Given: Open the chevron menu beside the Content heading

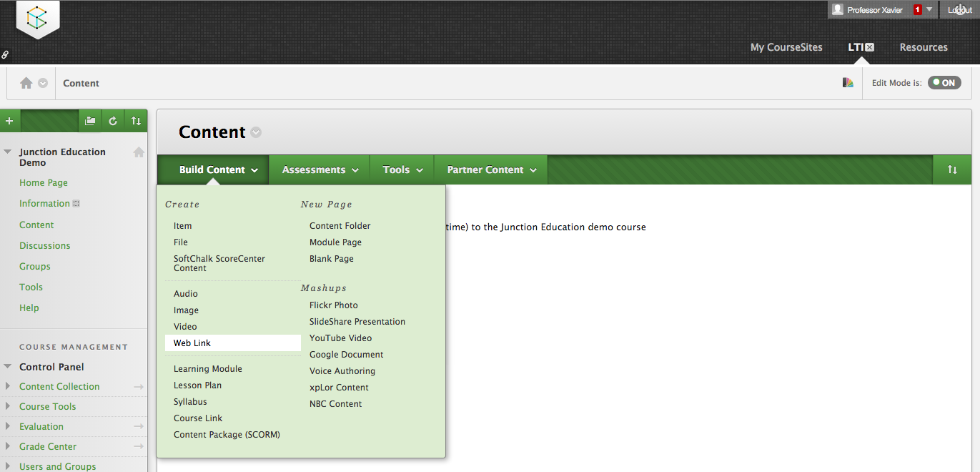Looking at the screenshot, I should pos(256,132).
